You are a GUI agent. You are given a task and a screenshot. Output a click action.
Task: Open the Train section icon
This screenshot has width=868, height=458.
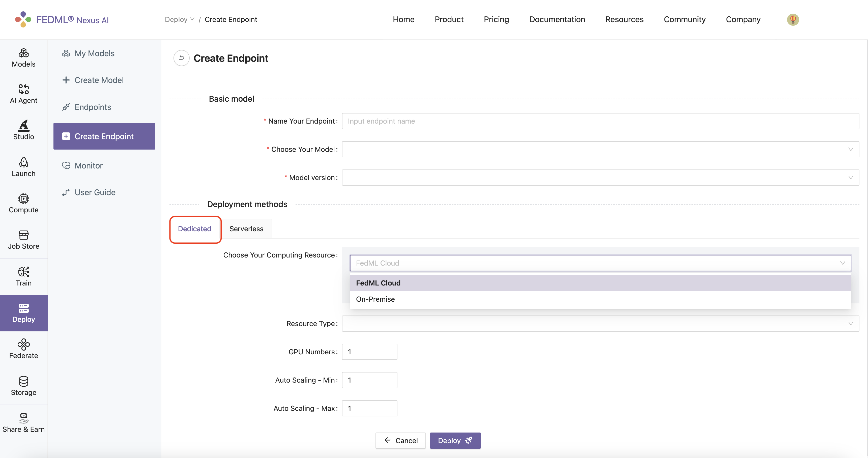pyautogui.click(x=24, y=276)
